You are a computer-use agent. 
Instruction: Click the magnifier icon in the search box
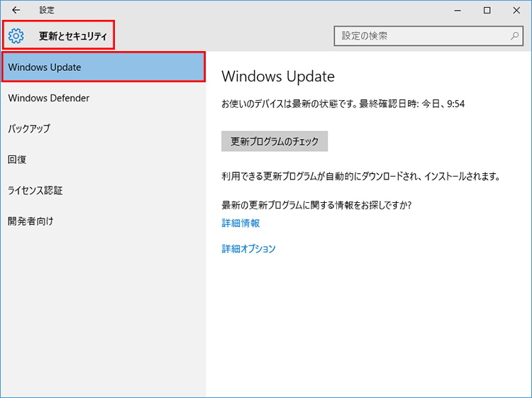coord(514,35)
